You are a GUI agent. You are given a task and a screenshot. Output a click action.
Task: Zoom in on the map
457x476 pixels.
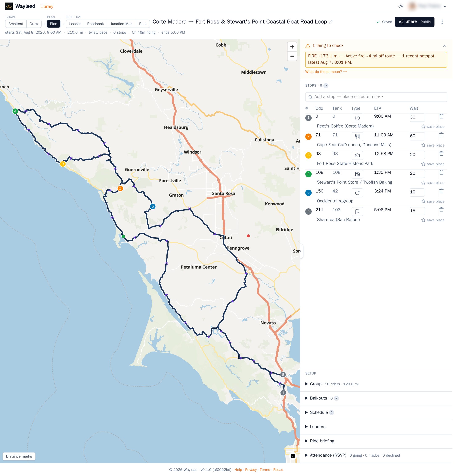(x=292, y=47)
